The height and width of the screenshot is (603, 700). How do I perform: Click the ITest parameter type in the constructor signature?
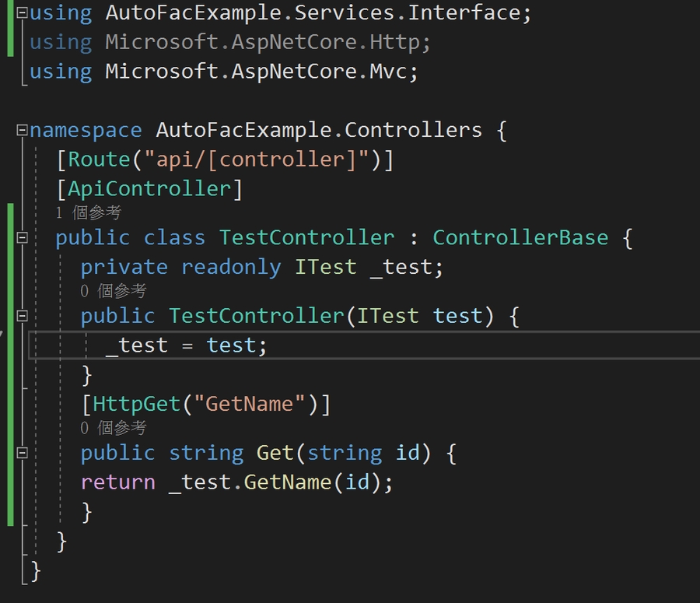(387, 316)
